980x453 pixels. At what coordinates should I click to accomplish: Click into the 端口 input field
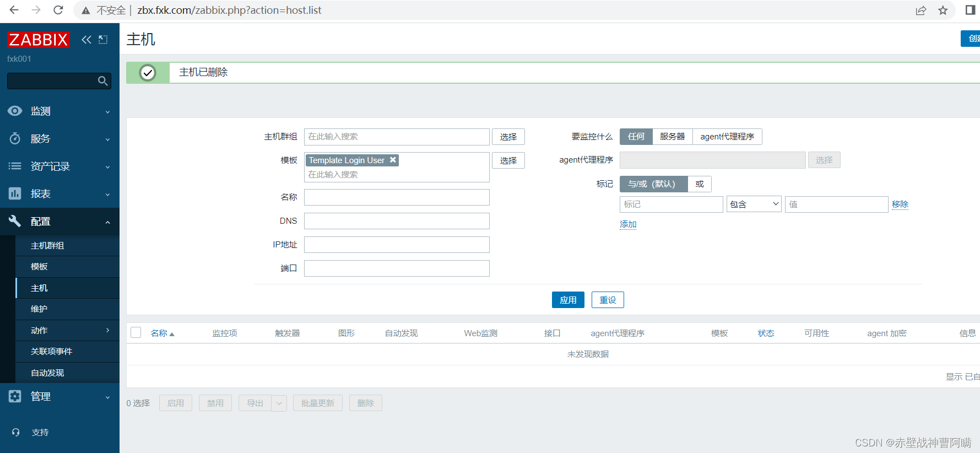(x=397, y=268)
